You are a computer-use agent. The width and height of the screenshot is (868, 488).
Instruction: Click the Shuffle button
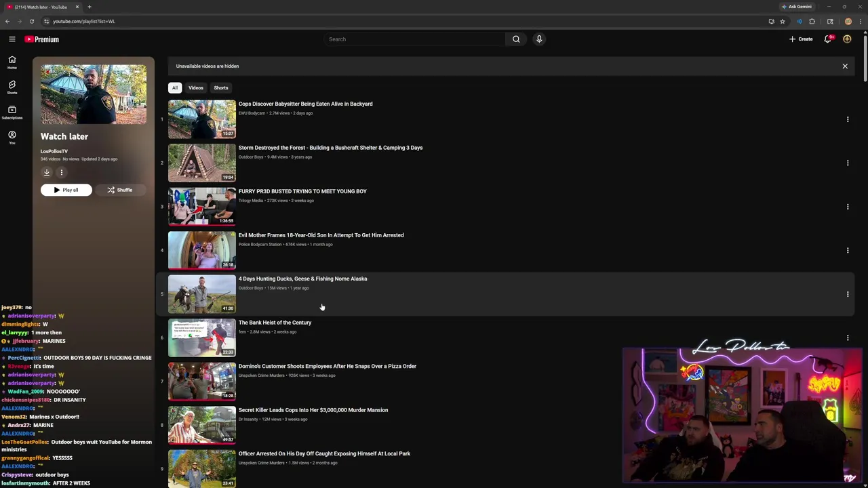coord(120,190)
